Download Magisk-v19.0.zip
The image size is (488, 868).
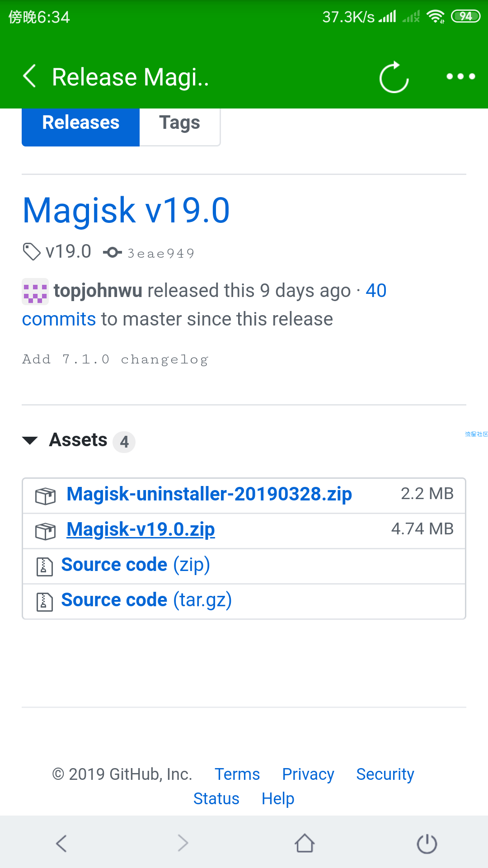click(141, 529)
